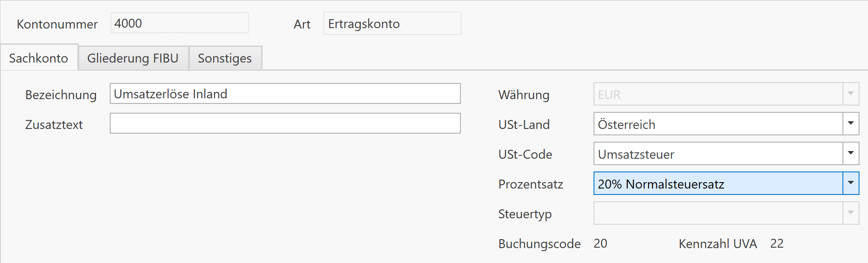
Task: Click the Kennzahl UVA value 22
Action: tap(777, 243)
